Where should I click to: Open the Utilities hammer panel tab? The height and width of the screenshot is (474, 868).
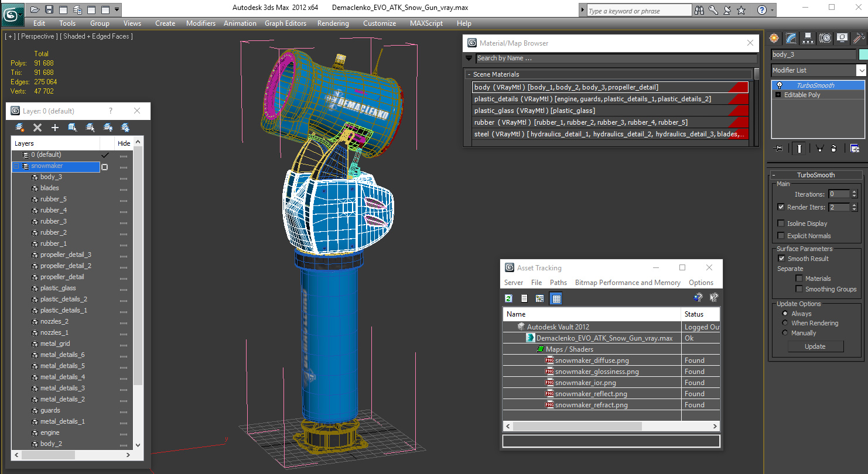point(859,38)
